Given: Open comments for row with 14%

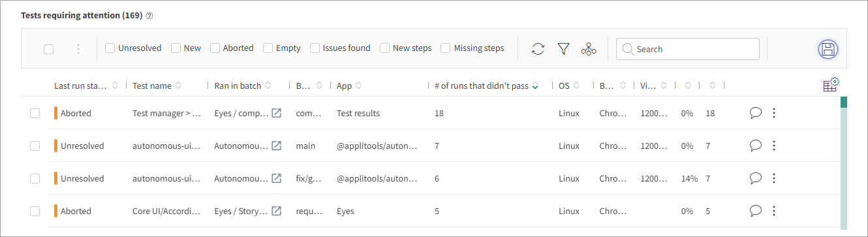Looking at the screenshot, I should (756, 178).
